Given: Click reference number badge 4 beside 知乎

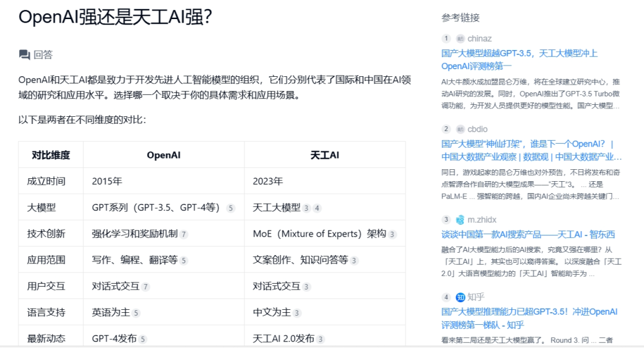Looking at the screenshot, I should click(446, 297).
